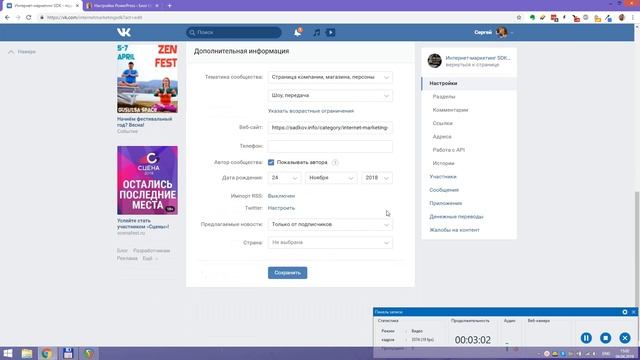
Task: Open Тематика сообщества dropdown
Action: (330, 77)
